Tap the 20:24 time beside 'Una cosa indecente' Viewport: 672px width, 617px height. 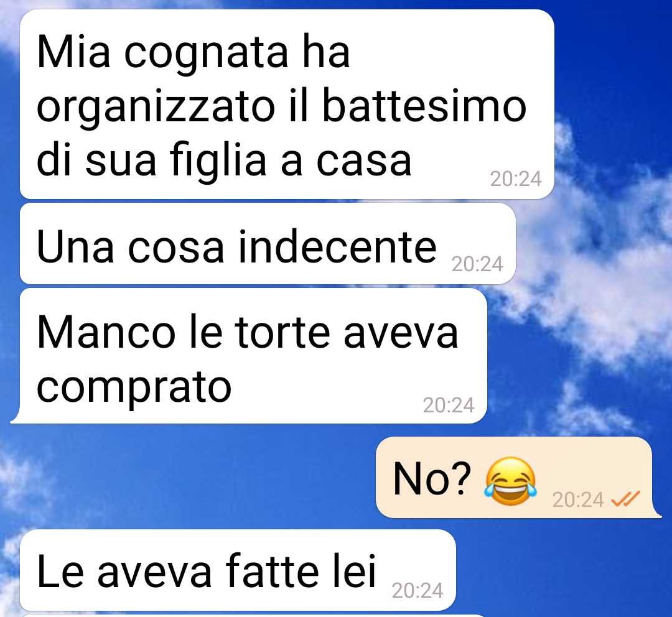coord(477,264)
